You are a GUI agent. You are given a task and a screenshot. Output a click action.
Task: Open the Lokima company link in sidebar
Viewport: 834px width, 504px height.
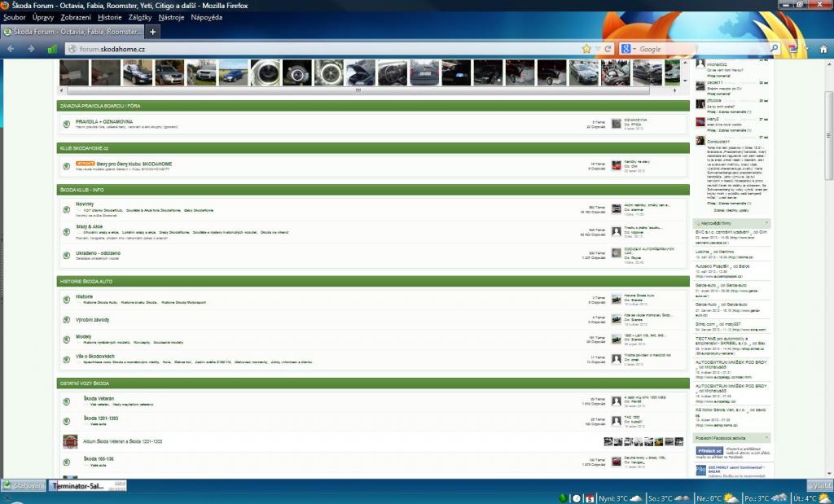[703, 252]
